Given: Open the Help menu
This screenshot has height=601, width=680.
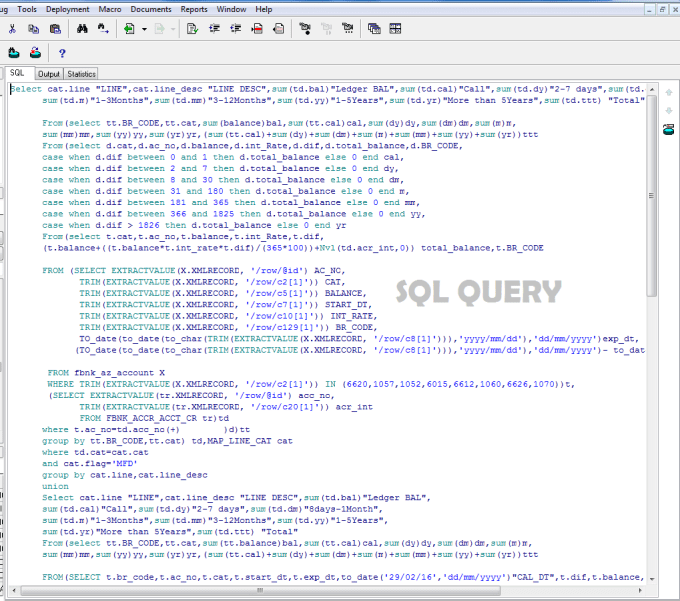Looking at the screenshot, I should 263,9.
